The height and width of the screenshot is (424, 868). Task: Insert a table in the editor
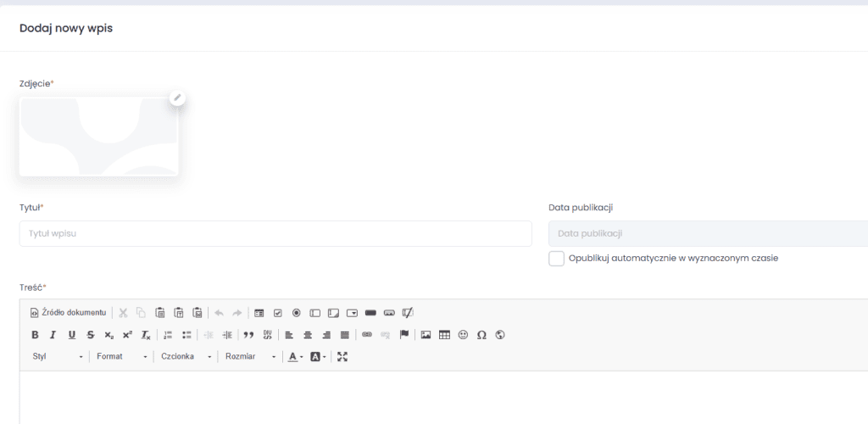pyautogui.click(x=444, y=335)
